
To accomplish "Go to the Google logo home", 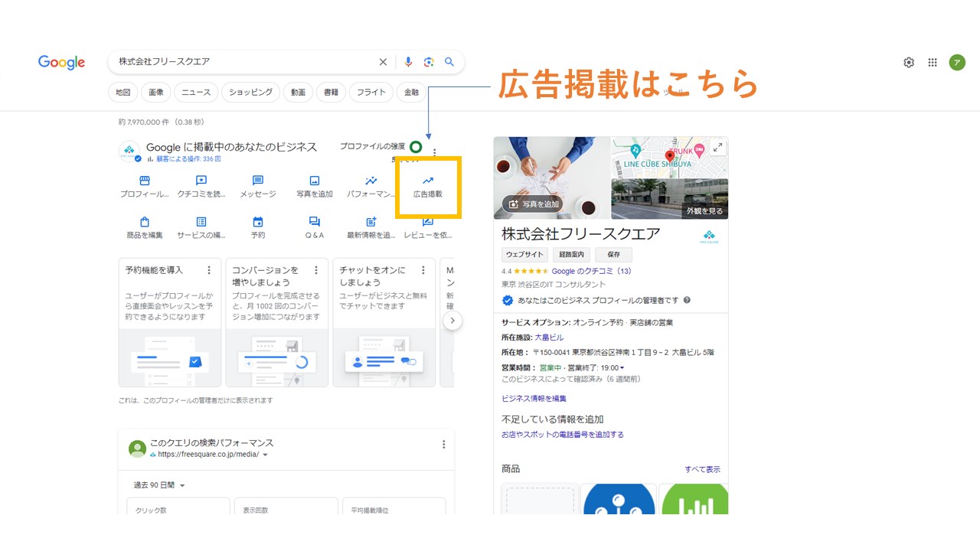I will point(61,63).
